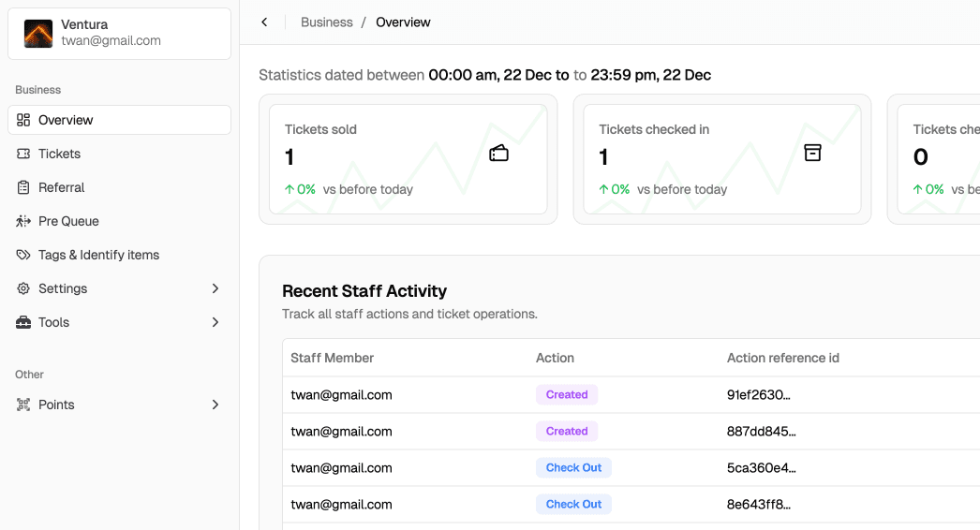980x530 pixels.
Task: Click the Referral clipboard icon
Action: pyautogui.click(x=23, y=187)
